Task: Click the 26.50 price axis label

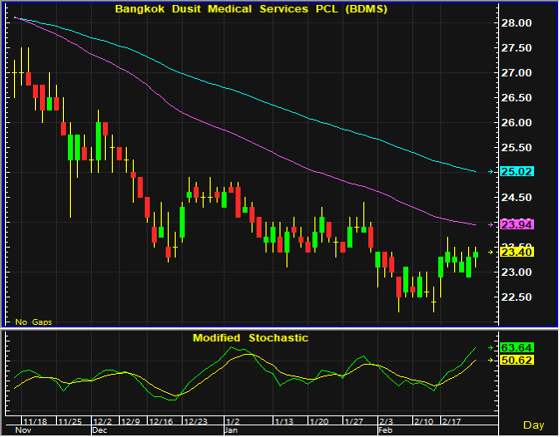Action: click(x=516, y=98)
